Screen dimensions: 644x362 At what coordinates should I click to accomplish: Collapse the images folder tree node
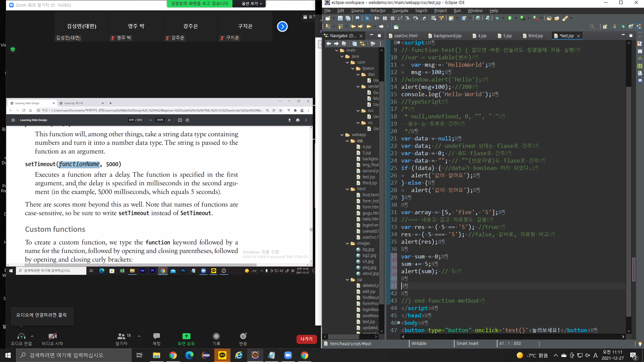tap(347, 243)
